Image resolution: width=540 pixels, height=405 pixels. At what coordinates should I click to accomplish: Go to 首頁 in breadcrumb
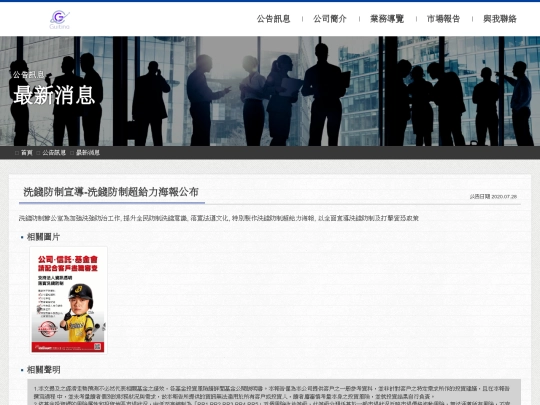(27, 153)
